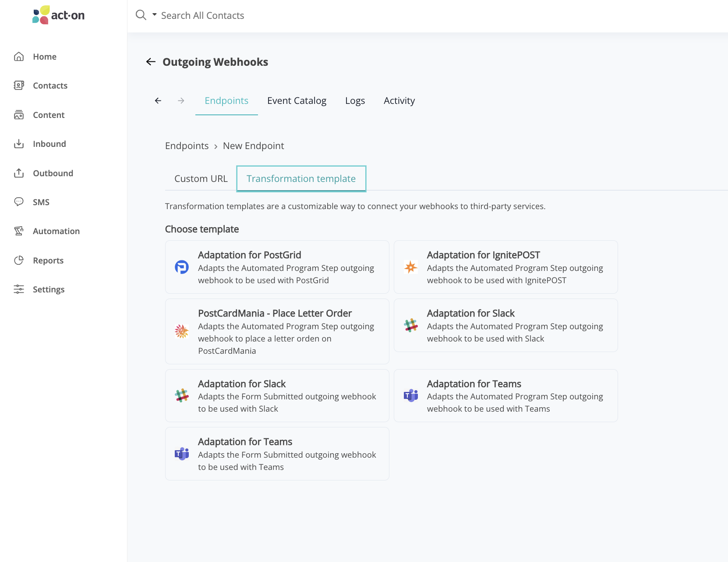Select the Transformation template tab

tap(301, 179)
